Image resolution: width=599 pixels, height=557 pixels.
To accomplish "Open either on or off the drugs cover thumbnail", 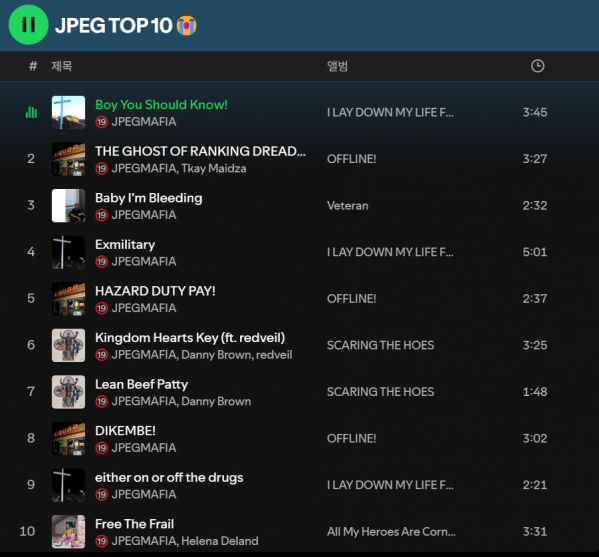I will click(x=68, y=485).
